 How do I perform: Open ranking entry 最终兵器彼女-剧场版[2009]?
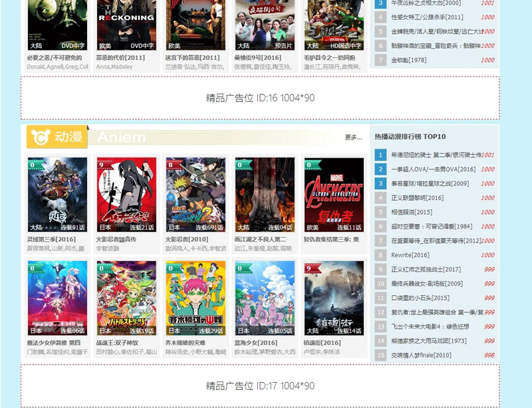click(x=427, y=284)
